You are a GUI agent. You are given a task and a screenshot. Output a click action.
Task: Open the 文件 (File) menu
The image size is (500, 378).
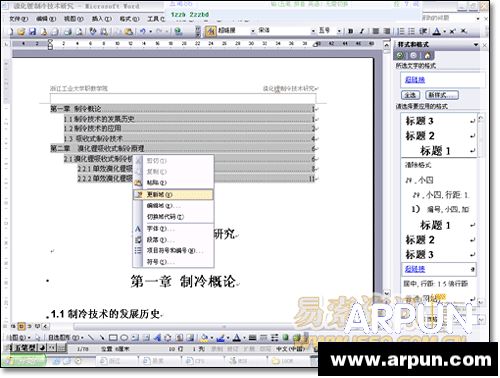coord(18,19)
